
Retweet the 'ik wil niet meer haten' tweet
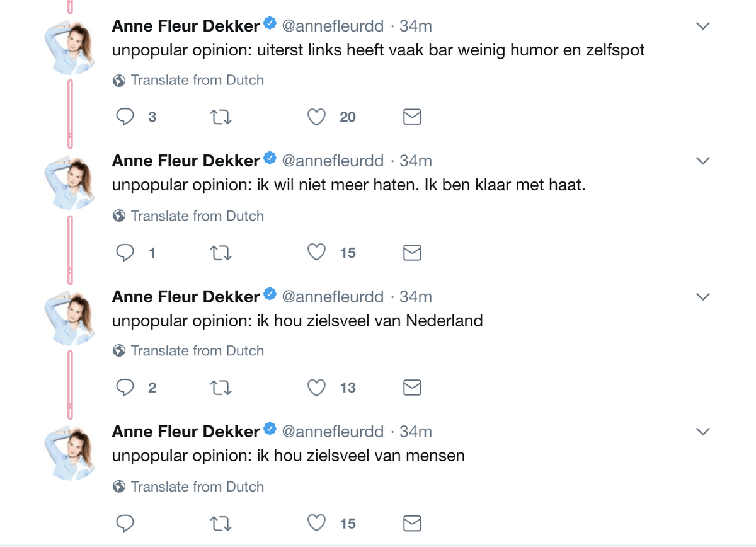coord(220,253)
